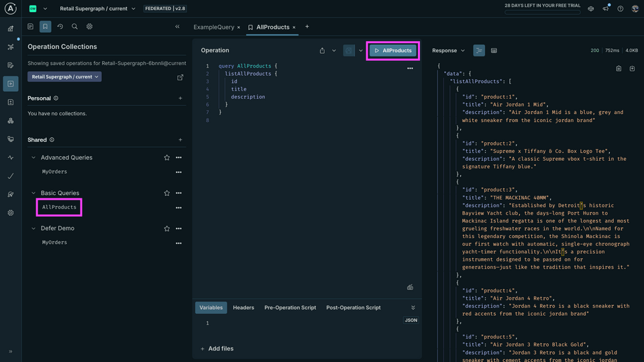644x362 pixels.
Task: Open the Launches rocket icon
Action: click(11, 194)
